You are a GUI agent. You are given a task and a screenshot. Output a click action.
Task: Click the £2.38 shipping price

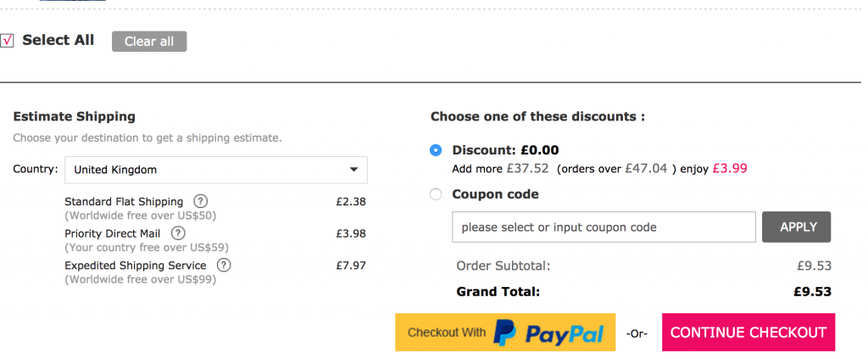[x=351, y=202]
